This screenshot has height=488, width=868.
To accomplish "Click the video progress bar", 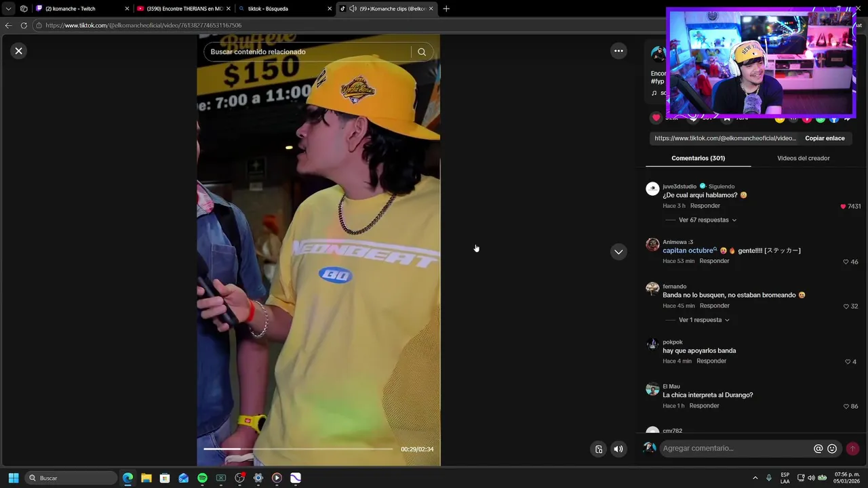I will pyautogui.click(x=298, y=449).
